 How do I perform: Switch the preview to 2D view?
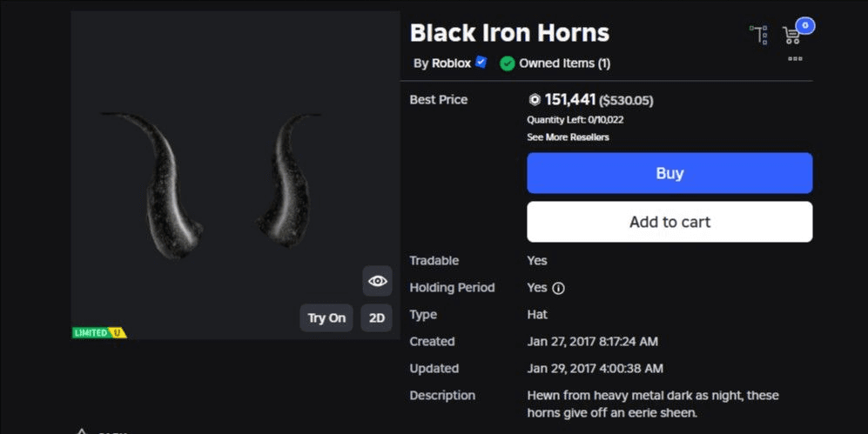point(377,318)
